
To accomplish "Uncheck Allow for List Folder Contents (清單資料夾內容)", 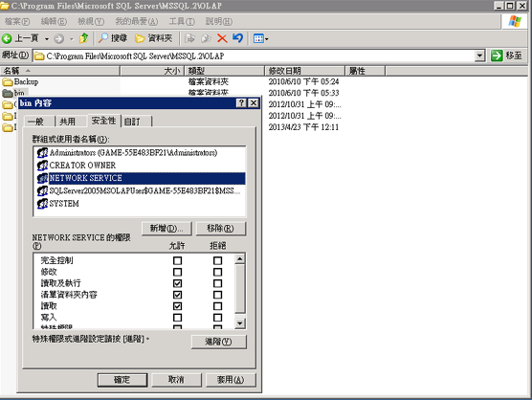I will 177,295.
